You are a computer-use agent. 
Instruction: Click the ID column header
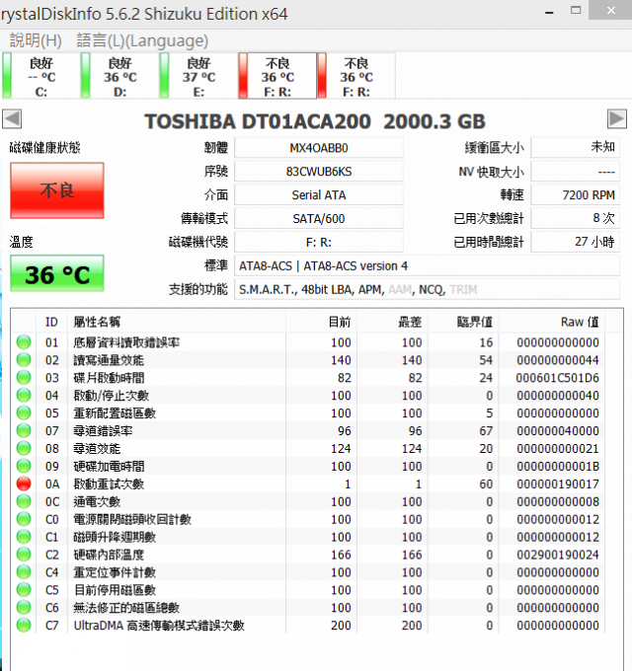point(51,322)
